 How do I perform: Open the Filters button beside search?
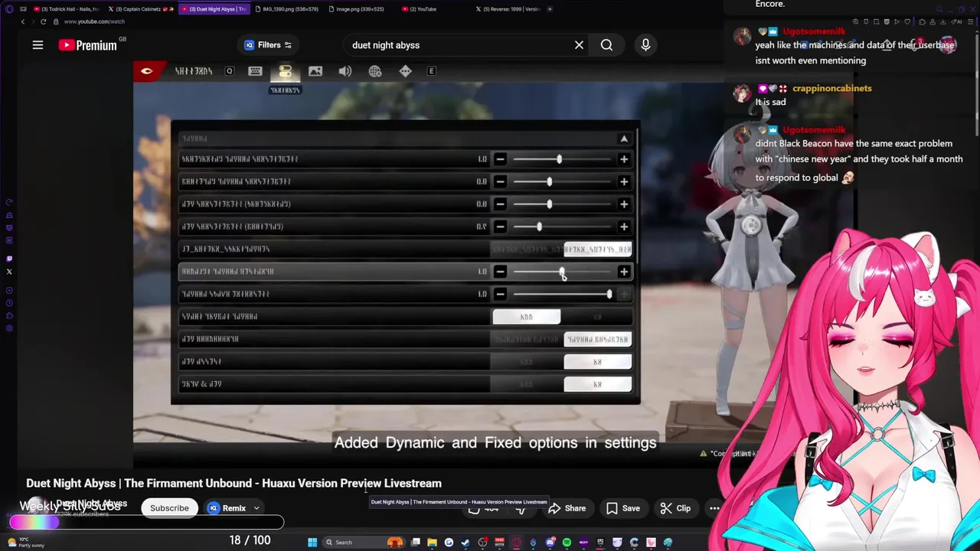click(268, 45)
